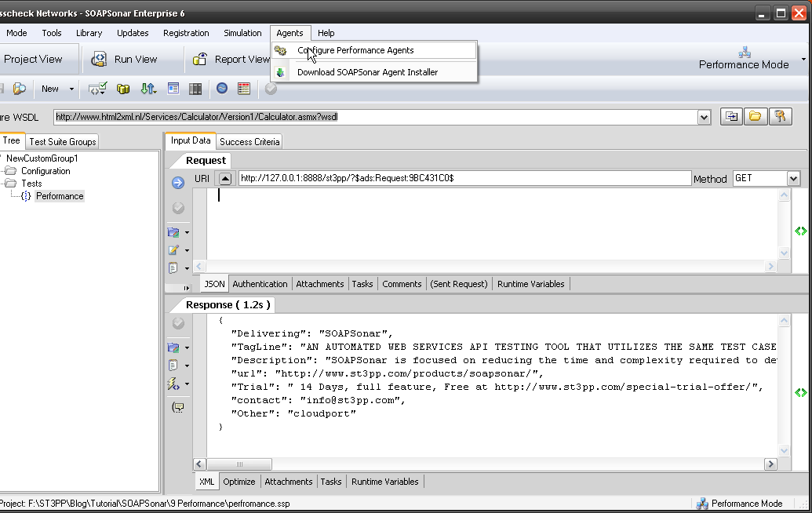Click the wrench settings icon button next to WSDL field
812x513 pixels.
point(780,116)
